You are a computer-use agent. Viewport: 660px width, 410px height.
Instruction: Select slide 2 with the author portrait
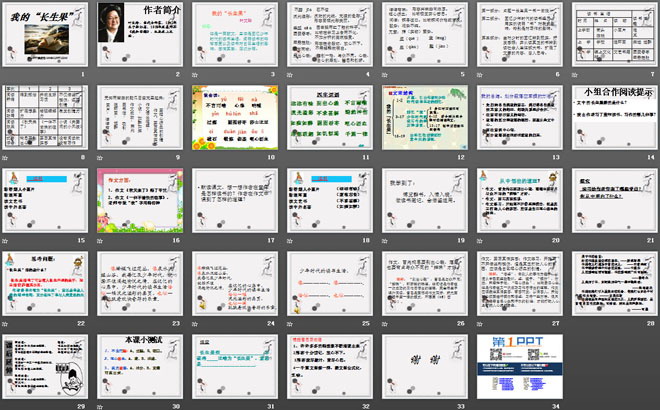tap(137, 33)
